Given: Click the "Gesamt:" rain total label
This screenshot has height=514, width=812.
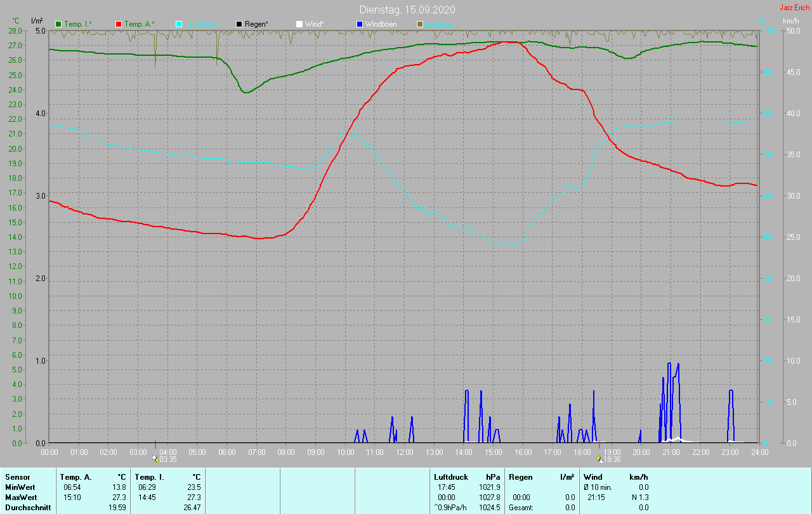Looking at the screenshot, I should (x=521, y=508).
